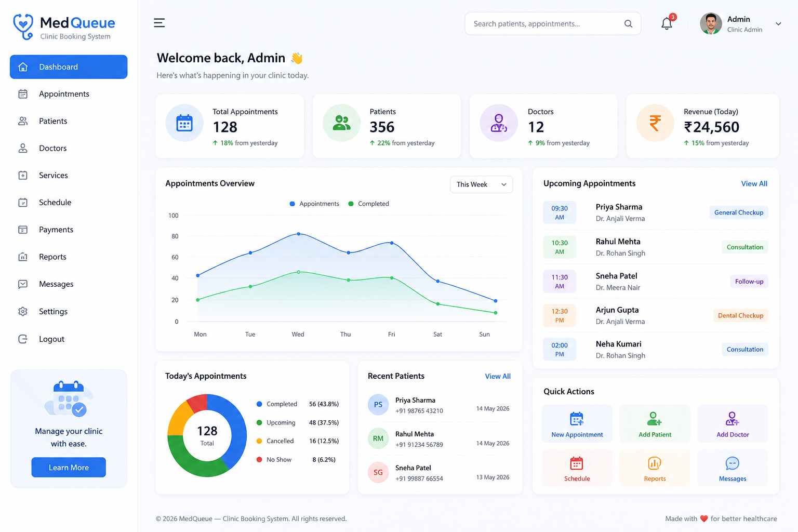
Task: Open Payments from the sidebar
Action: [x=69, y=230]
